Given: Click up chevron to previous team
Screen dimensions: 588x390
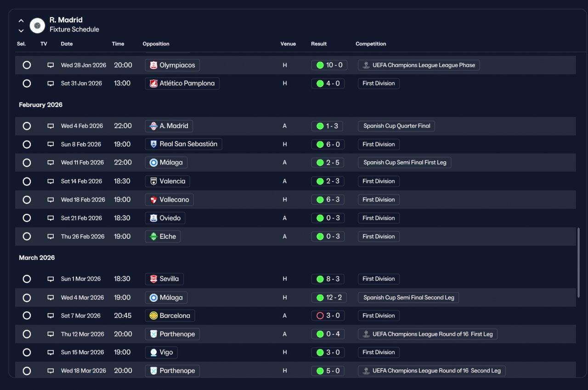Looking at the screenshot, I should (21, 21).
